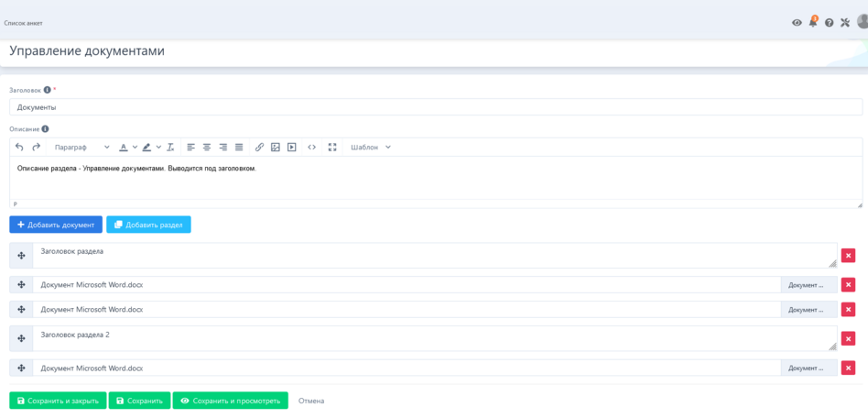Viewport: 868px width, 418px height.
Task: Click the Добавить документ button
Action: pos(56,225)
